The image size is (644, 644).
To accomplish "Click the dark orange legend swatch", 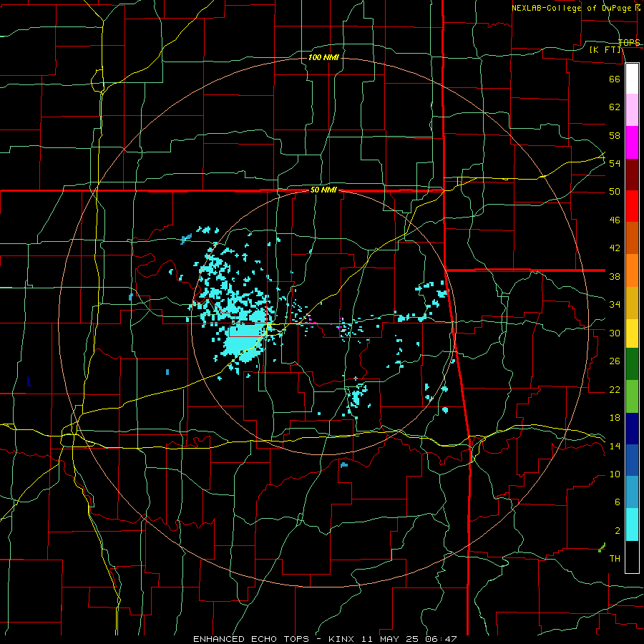I will [632, 238].
